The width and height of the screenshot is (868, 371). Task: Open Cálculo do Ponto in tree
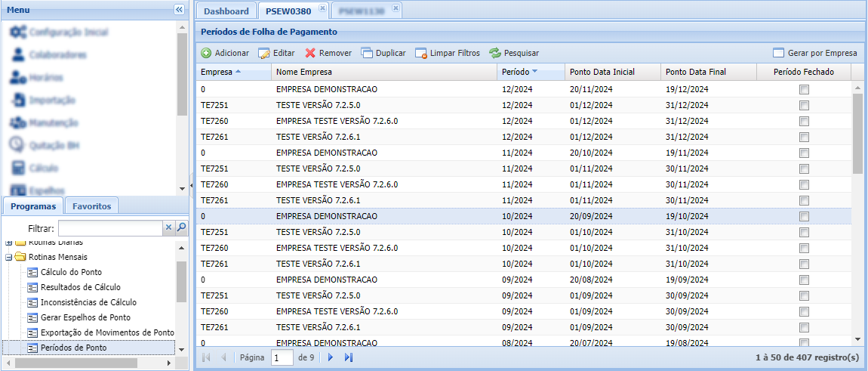(x=71, y=272)
